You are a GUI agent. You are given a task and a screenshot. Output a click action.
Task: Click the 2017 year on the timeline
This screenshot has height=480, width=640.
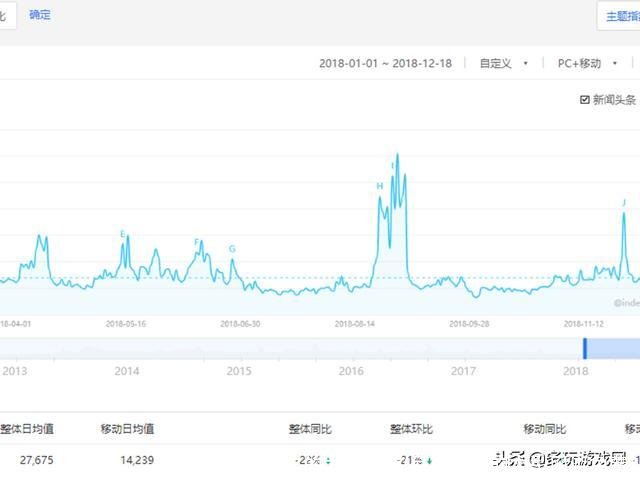(463, 371)
